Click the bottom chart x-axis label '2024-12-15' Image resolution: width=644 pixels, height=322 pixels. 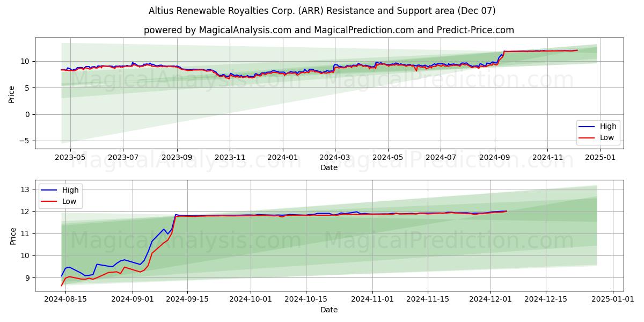[x=546, y=299]
